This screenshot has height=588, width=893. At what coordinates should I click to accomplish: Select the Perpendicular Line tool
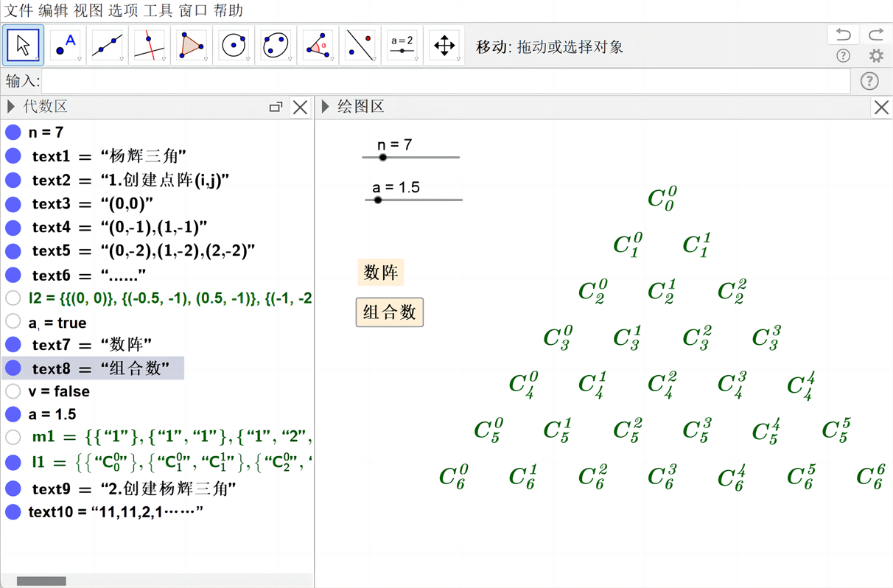click(x=150, y=46)
